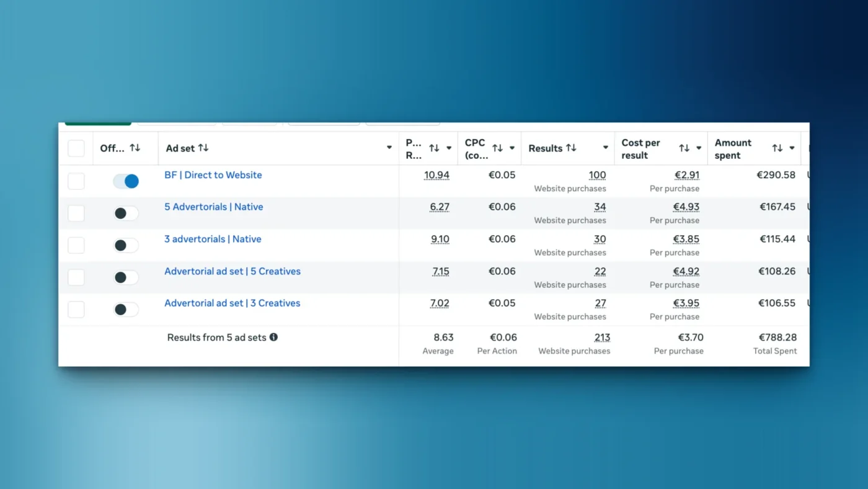Viewport: 868px width, 489px height.
Task: Open the Results column dropdown arrow
Action: [606, 148]
